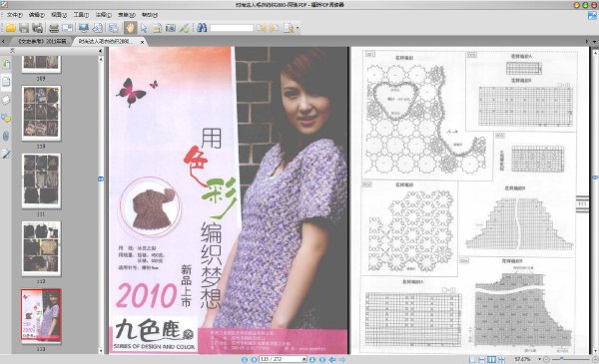Open the fifth menu in the menu bar
The width and height of the screenshot is (599, 364).
(x=103, y=15)
